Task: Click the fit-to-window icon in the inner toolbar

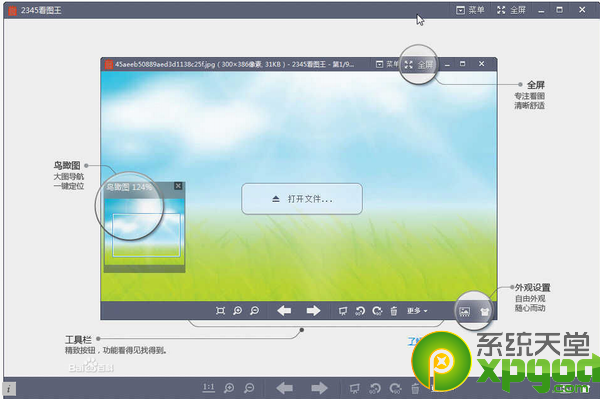Action: pyautogui.click(x=220, y=311)
